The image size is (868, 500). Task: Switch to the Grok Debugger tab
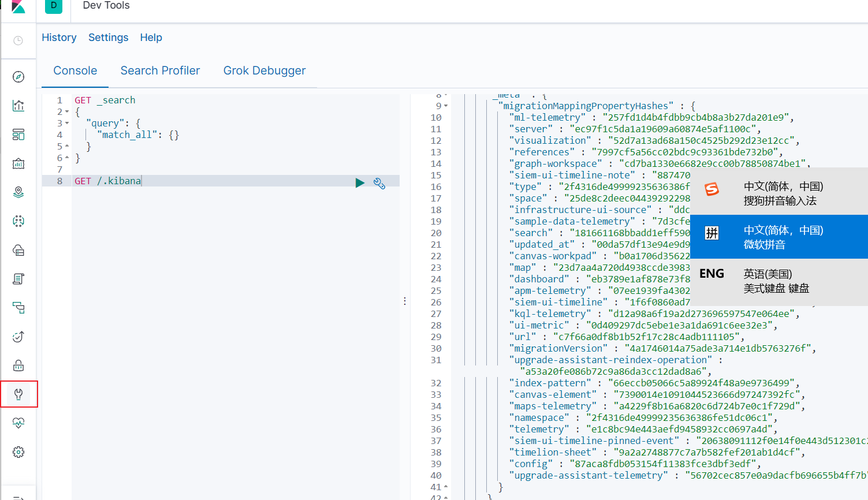point(265,70)
